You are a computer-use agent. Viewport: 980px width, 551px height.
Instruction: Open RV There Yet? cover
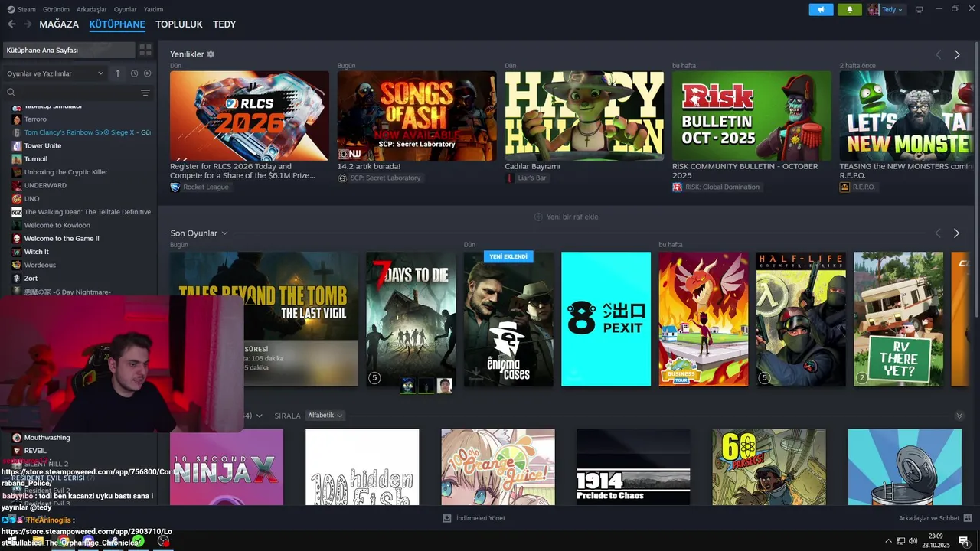pyautogui.click(x=899, y=319)
